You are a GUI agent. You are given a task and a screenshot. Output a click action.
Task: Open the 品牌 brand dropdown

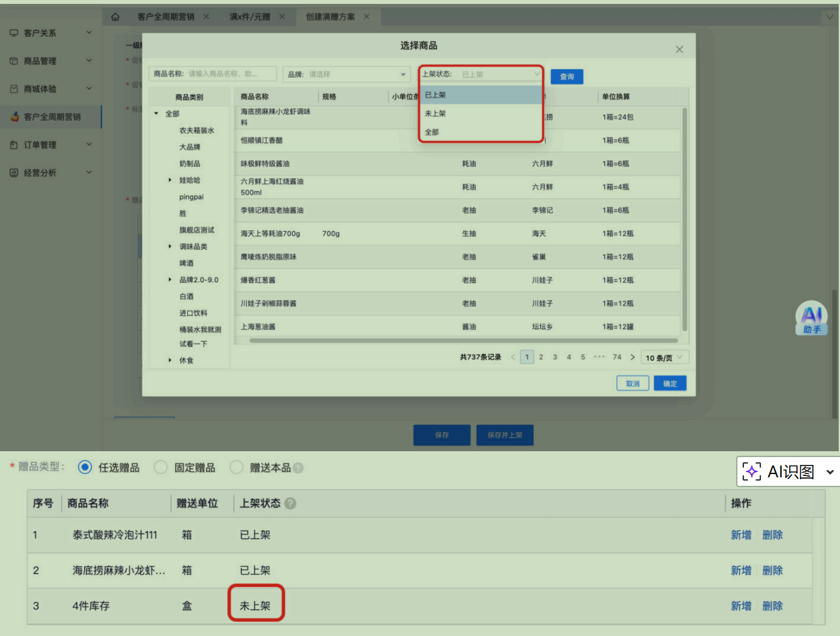coord(346,74)
